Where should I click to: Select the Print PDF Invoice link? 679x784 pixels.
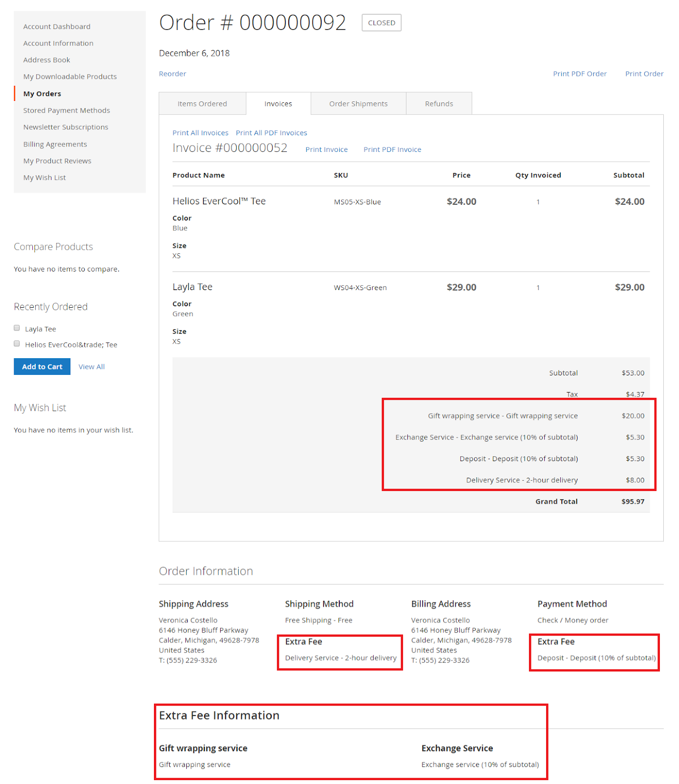[x=392, y=149]
